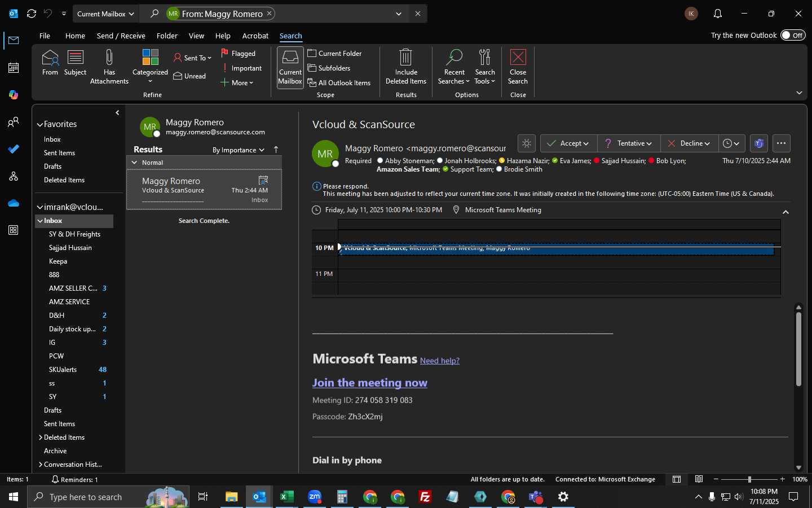The width and height of the screenshot is (812, 508).
Task: Set scope to Subfolders
Action: tap(329, 68)
